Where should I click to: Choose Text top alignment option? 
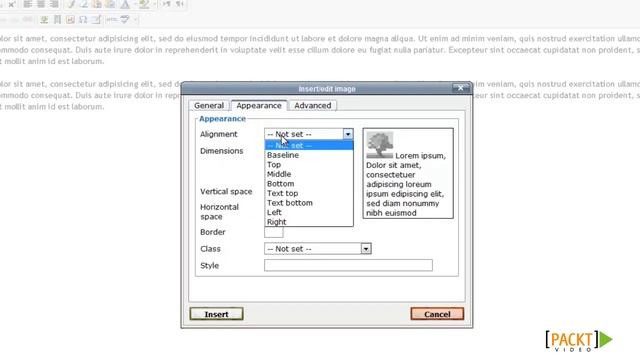click(309, 193)
